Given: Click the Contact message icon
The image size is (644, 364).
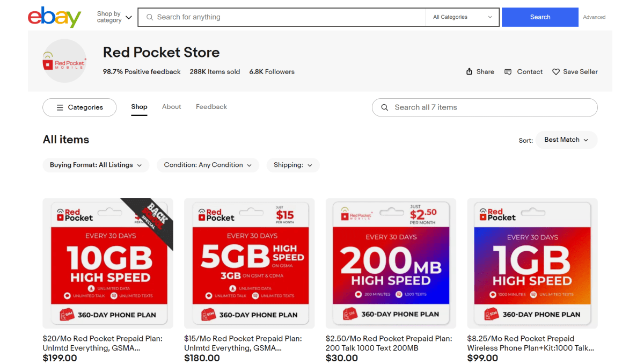Looking at the screenshot, I should coord(508,72).
